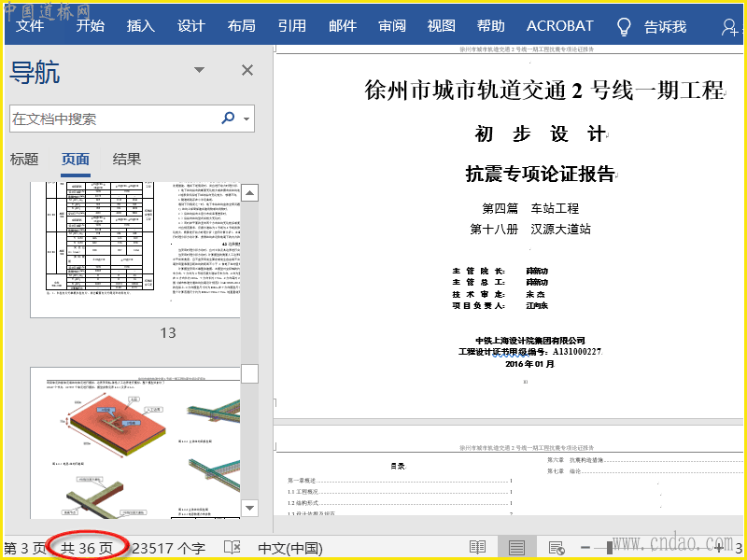This screenshot has height=560, width=747.
Task: Click the 共 36 页 page count
Action: 87,548
